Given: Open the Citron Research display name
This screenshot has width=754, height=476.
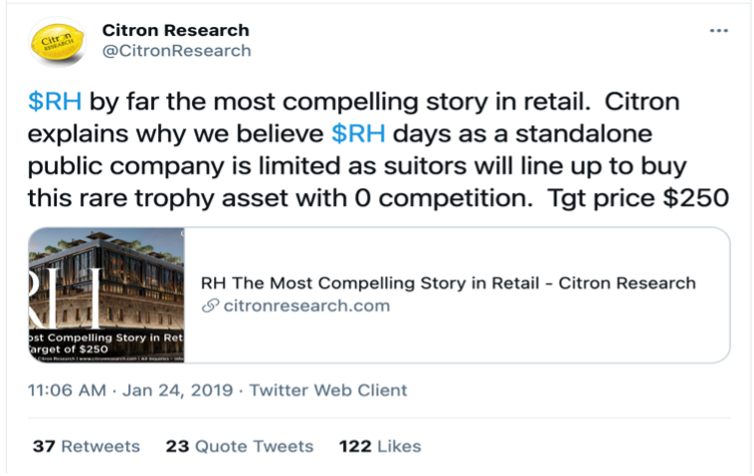Looking at the screenshot, I should pyautogui.click(x=176, y=30).
